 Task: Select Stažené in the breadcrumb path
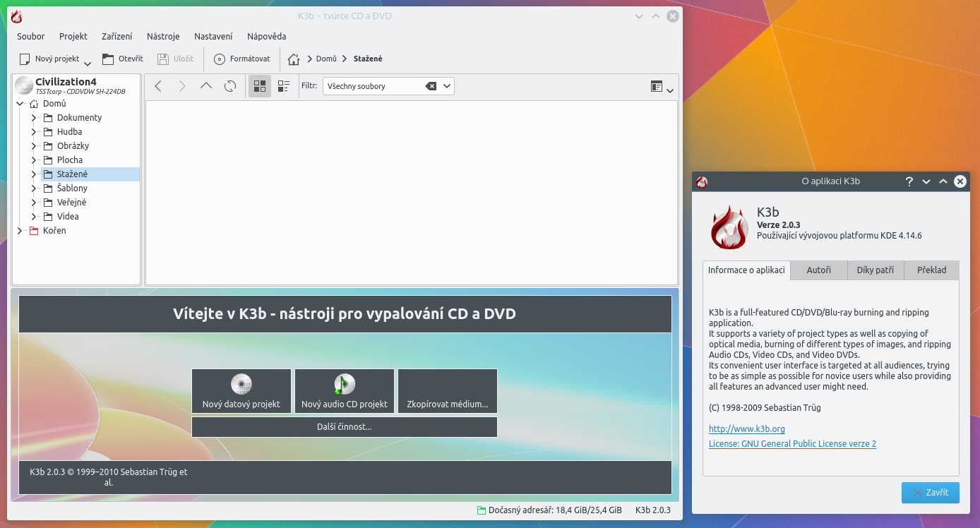(368, 59)
